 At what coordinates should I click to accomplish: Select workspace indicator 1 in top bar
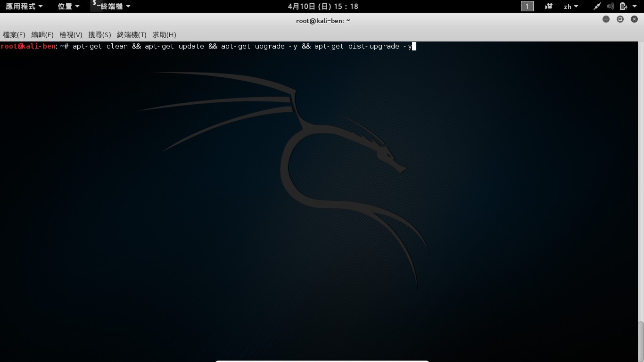(x=527, y=6)
